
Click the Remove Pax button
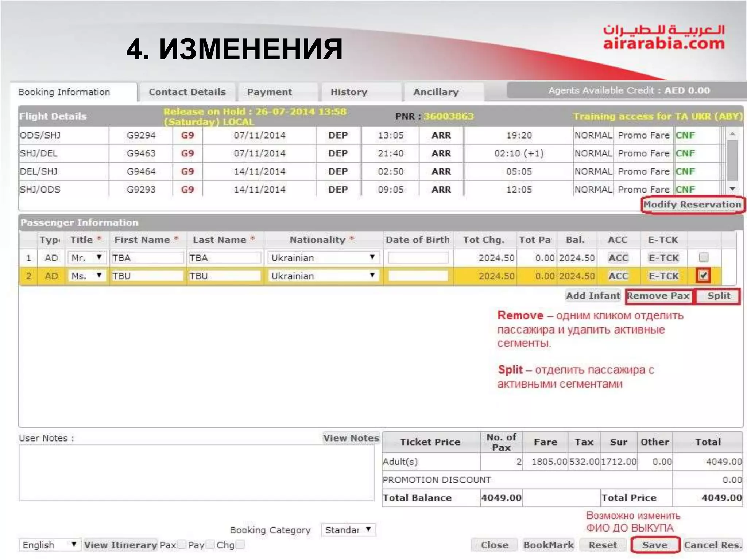click(x=659, y=296)
